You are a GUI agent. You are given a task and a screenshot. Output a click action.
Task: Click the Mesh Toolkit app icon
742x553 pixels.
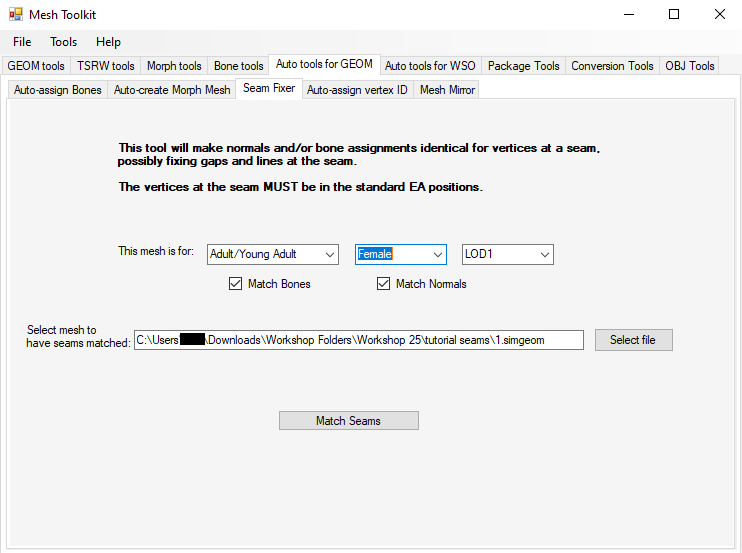(16, 15)
